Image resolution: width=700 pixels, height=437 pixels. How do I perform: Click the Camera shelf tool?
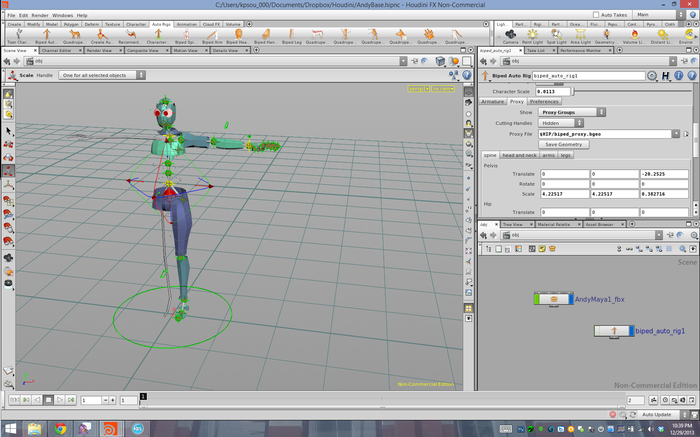(x=510, y=36)
